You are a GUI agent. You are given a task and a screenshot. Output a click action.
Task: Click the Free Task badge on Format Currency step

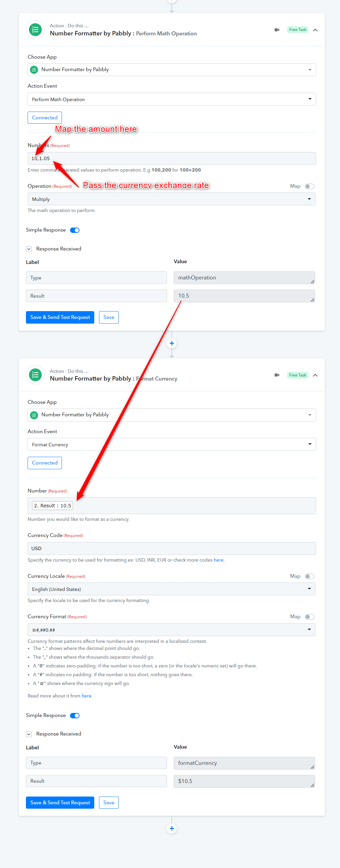click(x=298, y=375)
